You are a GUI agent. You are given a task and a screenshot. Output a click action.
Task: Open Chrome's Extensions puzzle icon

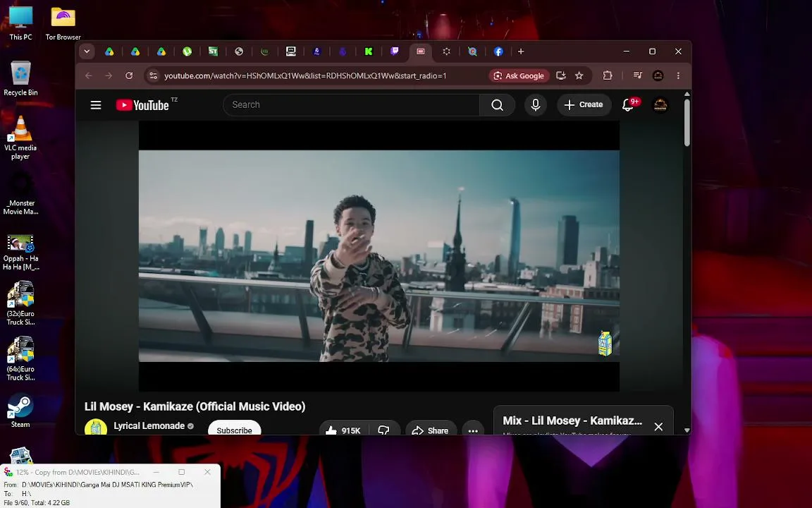click(608, 75)
